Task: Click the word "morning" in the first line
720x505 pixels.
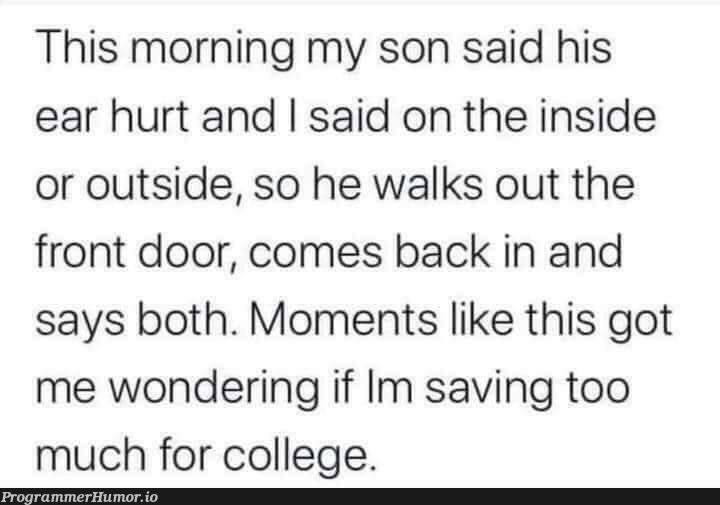Action: [x=213, y=50]
